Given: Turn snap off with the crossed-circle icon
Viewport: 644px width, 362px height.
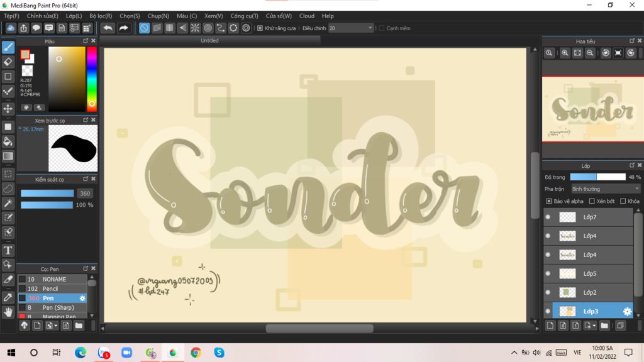Looking at the screenshot, I should 144,28.
